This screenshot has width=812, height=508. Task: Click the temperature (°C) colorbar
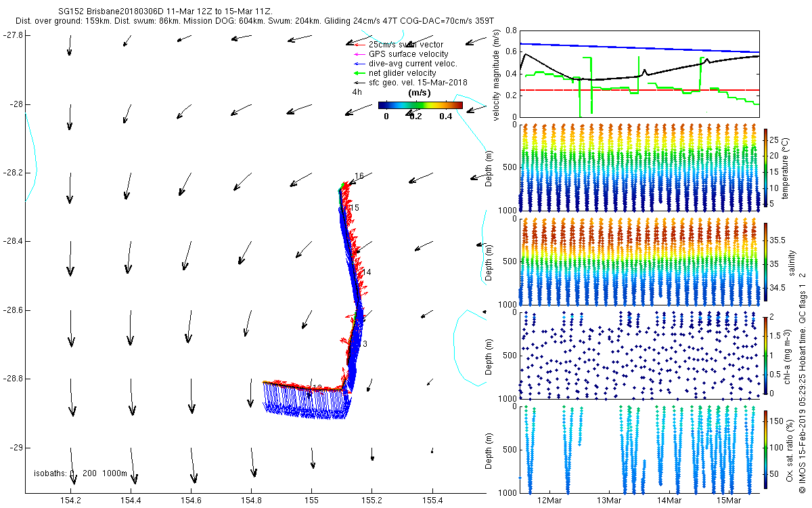pos(766,167)
